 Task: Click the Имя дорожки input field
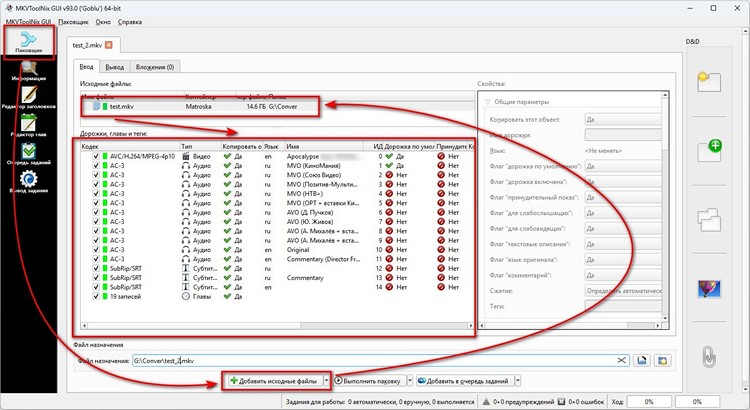click(623, 135)
